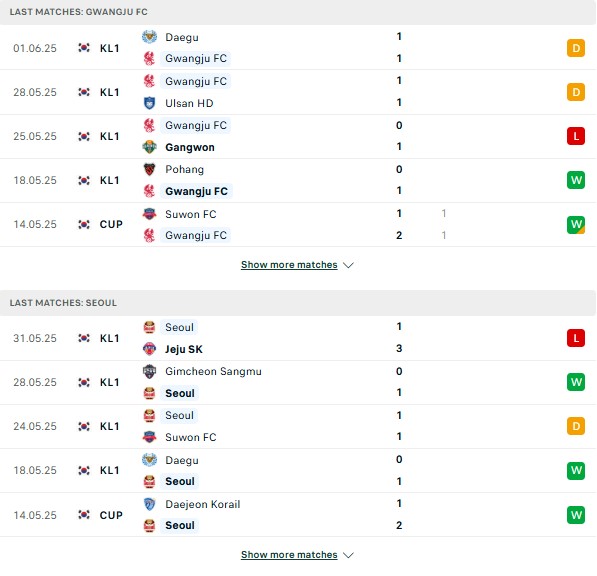Click the Daegu club crest in the 01.06.25 match
597x576 pixels.
(x=149, y=37)
